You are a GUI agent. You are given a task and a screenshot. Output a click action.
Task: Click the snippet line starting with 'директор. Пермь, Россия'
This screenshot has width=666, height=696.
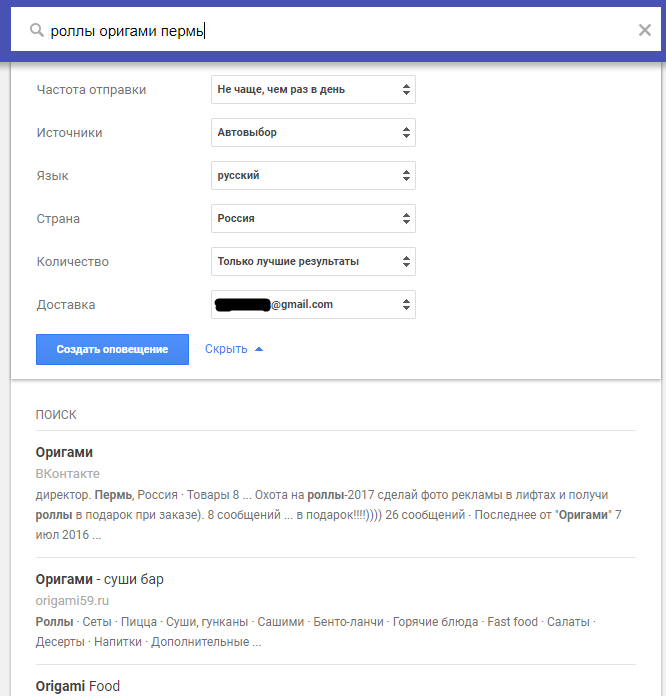[322, 494]
